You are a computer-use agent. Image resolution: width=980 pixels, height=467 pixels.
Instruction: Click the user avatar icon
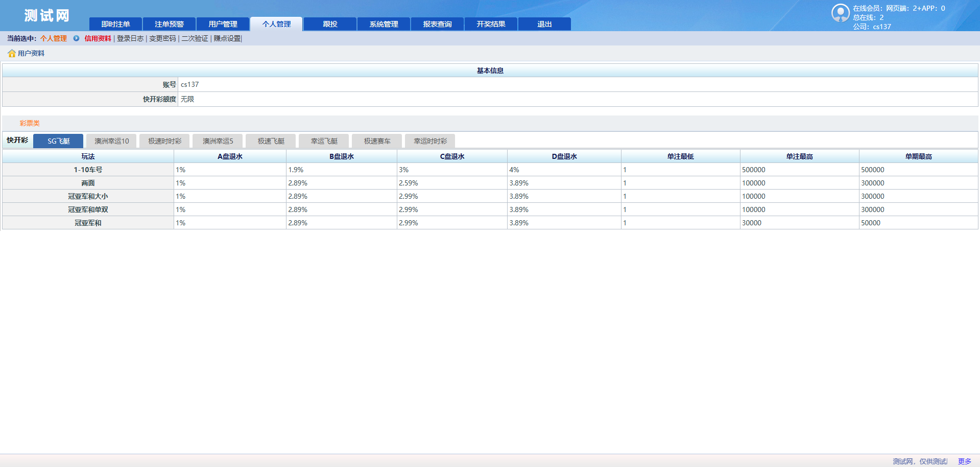(x=840, y=13)
